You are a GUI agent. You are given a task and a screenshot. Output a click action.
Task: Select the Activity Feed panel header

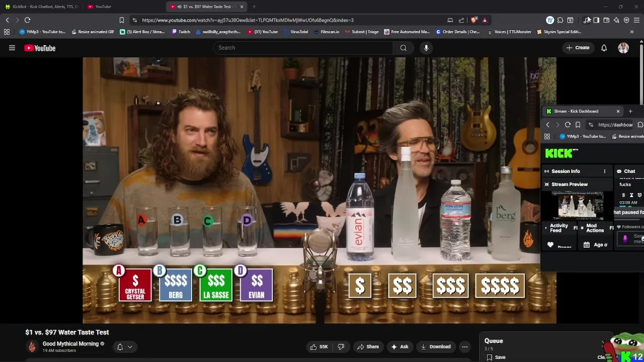click(558, 228)
